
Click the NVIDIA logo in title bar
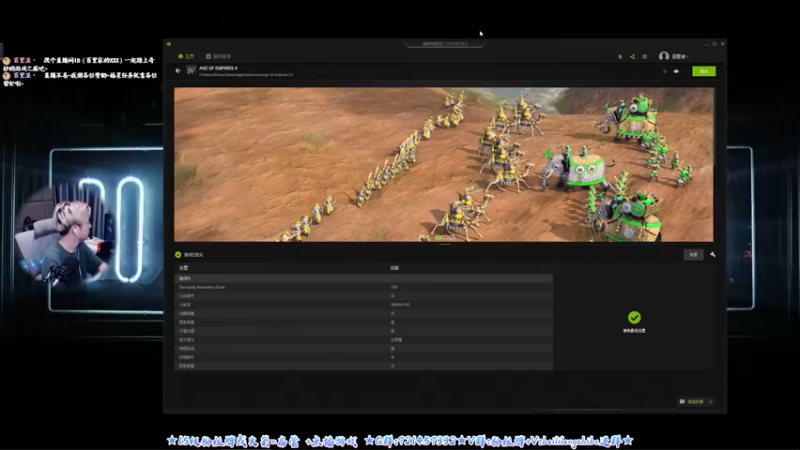[168, 44]
